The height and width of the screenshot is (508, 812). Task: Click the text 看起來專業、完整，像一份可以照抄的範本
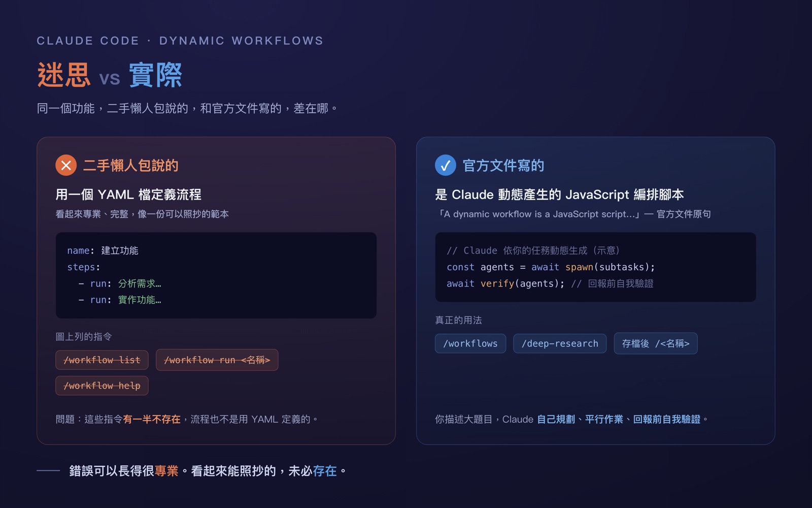tap(142, 214)
